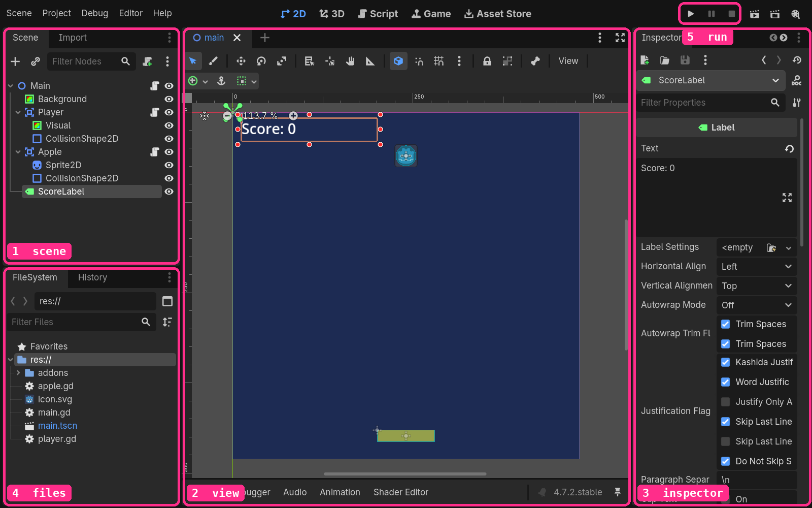Select the Pan Mode hand tool
The image size is (812, 508).
[x=350, y=61]
